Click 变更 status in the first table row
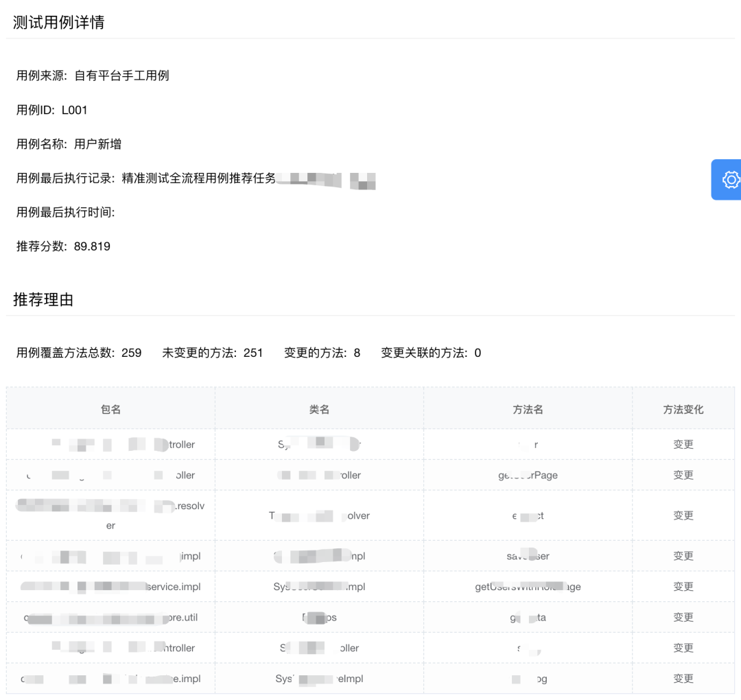This screenshot has height=700, width=741. pos(683,443)
